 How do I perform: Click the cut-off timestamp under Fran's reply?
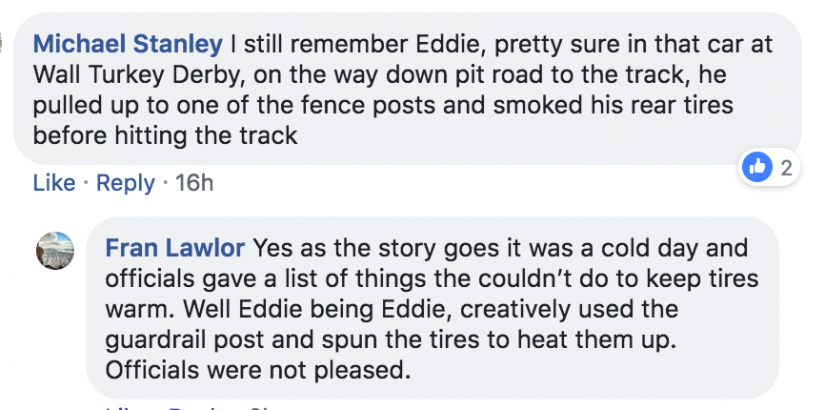pyautogui.click(x=261, y=407)
